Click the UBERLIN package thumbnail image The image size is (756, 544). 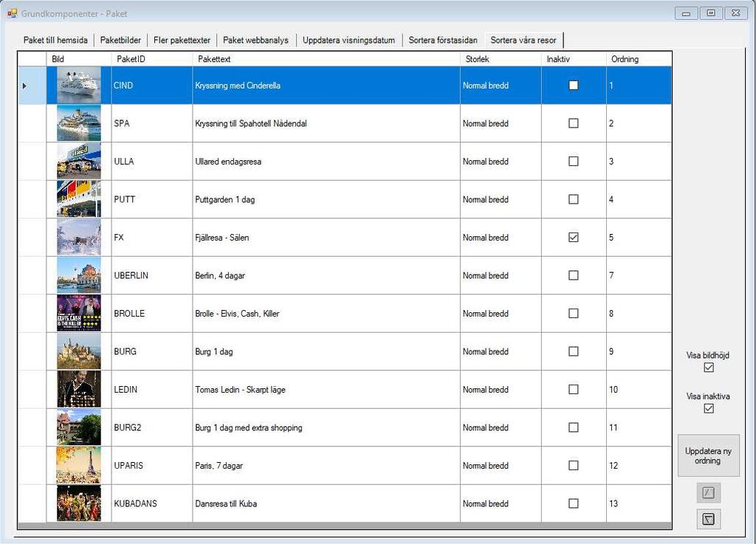(79, 275)
